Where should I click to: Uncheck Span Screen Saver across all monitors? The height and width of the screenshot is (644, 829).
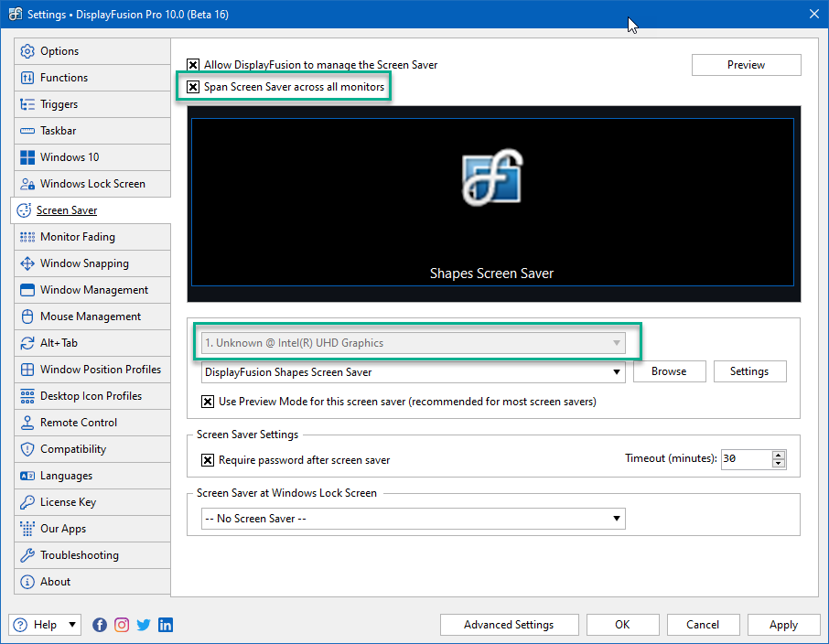pyautogui.click(x=193, y=87)
